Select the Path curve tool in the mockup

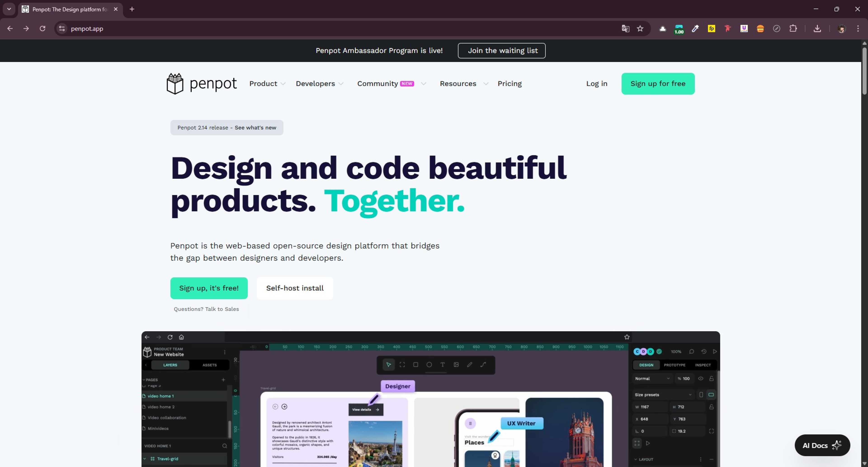tap(483, 365)
